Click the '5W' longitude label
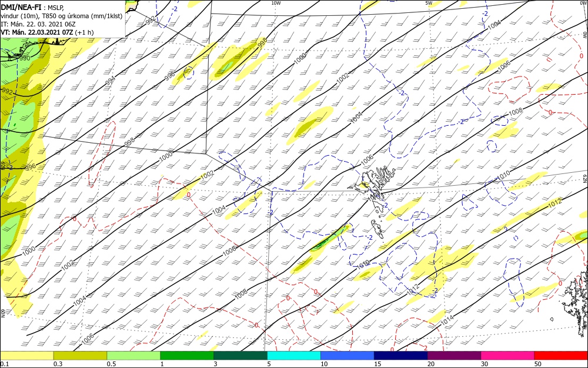This screenshot has width=588, height=368. (429, 3)
